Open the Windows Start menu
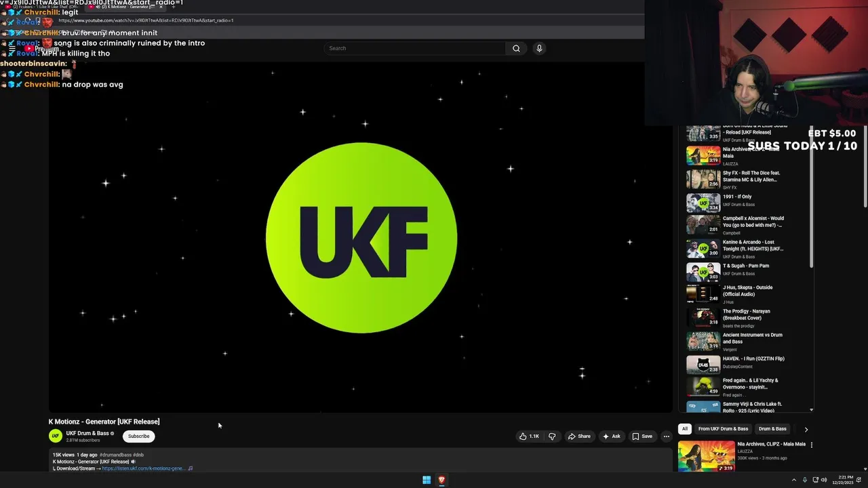 click(427, 480)
